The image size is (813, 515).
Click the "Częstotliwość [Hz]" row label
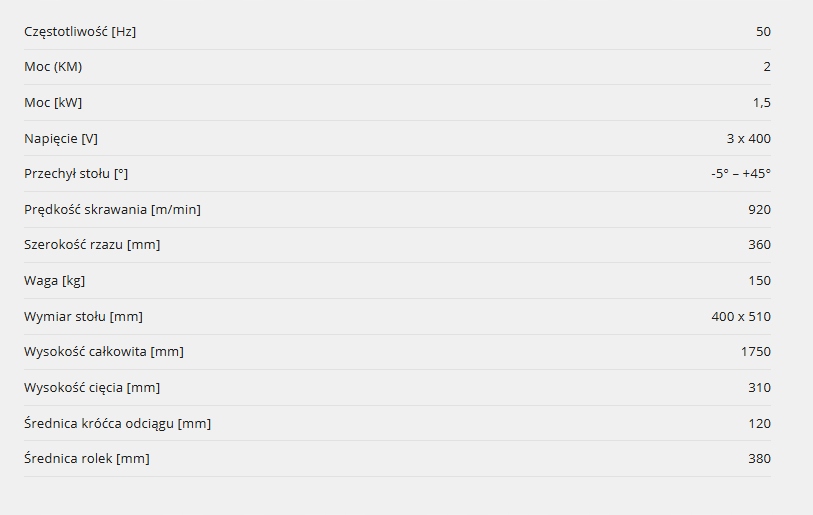click(80, 31)
